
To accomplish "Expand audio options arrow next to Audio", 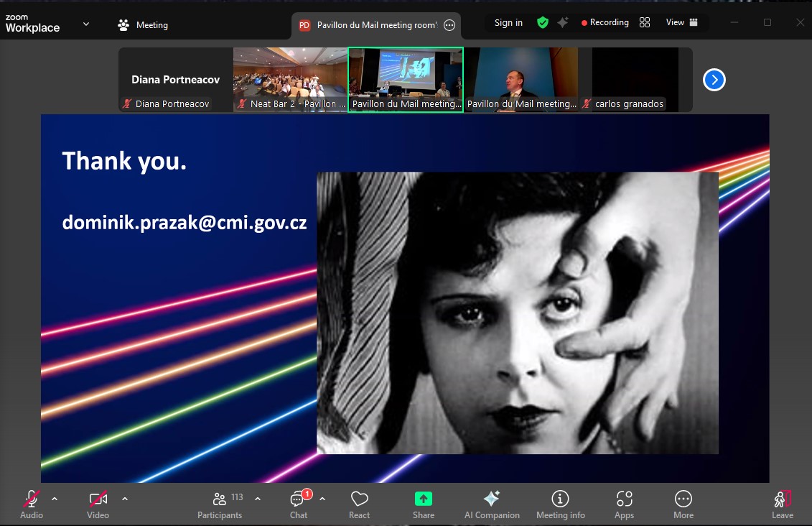I will click(x=55, y=499).
